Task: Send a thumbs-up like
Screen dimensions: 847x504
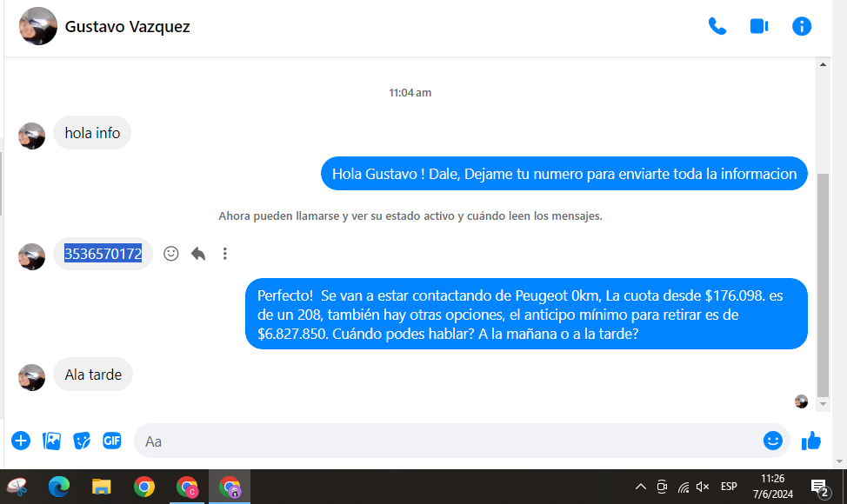Action: [811, 441]
